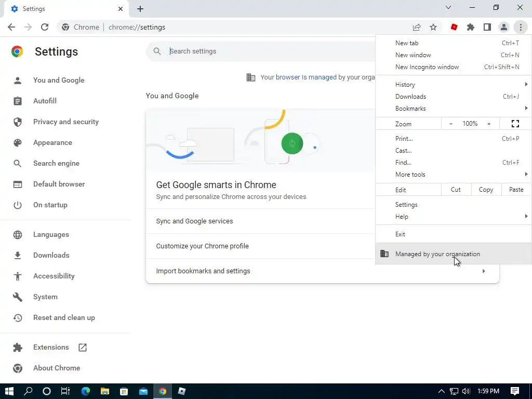Close the three-dot Chrome menu button
This screenshot has width=532, height=399.
(521, 27)
